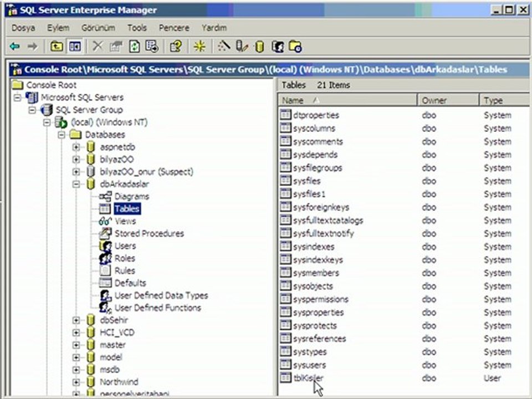
Task: Select the msdb database
Action: 110,370
